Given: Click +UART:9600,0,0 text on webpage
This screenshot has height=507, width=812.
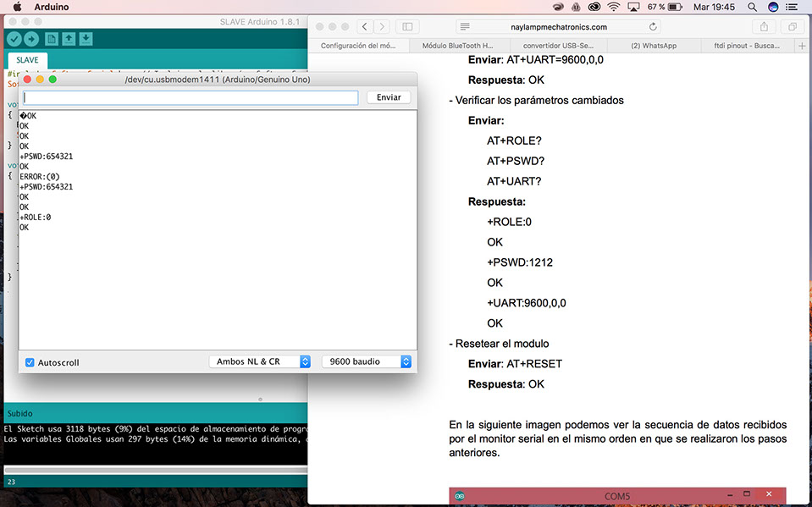Looking at the screenshot, I should [526, 303].
